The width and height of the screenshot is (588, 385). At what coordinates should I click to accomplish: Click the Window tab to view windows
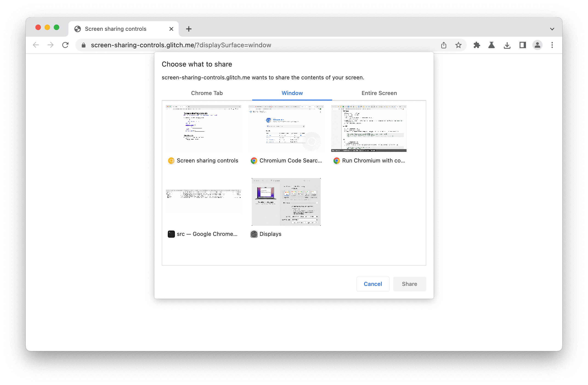(292, 93)
